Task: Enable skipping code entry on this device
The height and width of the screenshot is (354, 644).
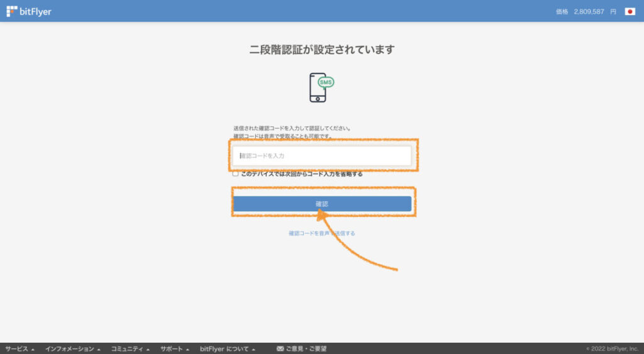Action: point(235,174)
